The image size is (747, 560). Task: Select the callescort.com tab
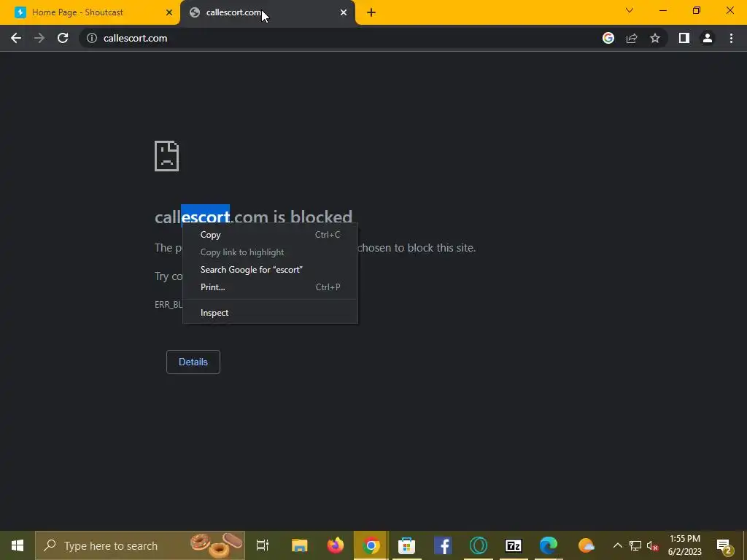pyautogui.click(x=268, y=12)
